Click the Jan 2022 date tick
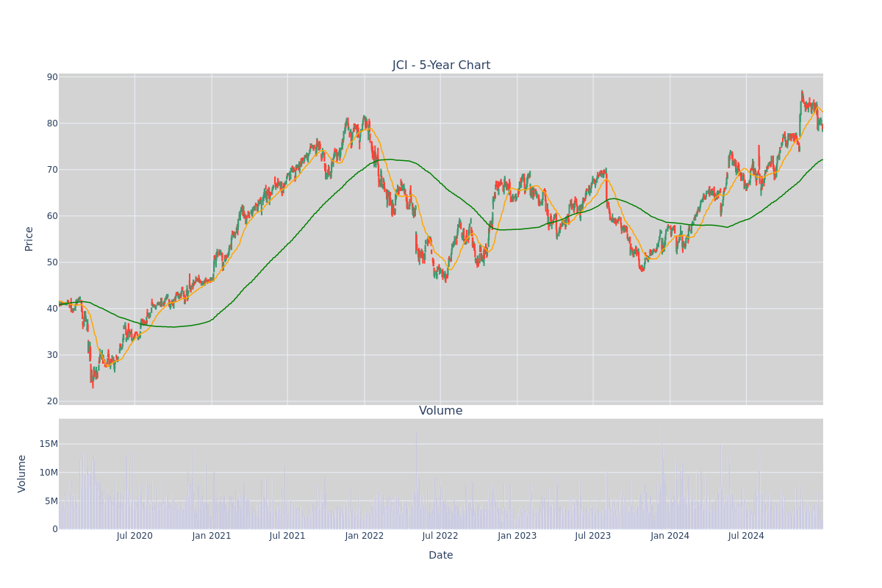 pyautogui.click(x=365, y=536)
